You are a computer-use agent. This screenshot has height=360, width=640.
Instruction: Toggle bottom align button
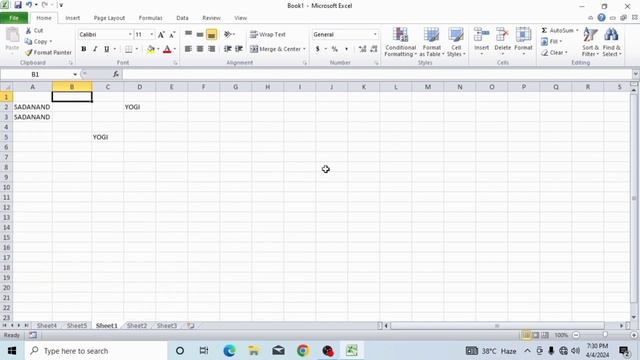coord(211,35)
